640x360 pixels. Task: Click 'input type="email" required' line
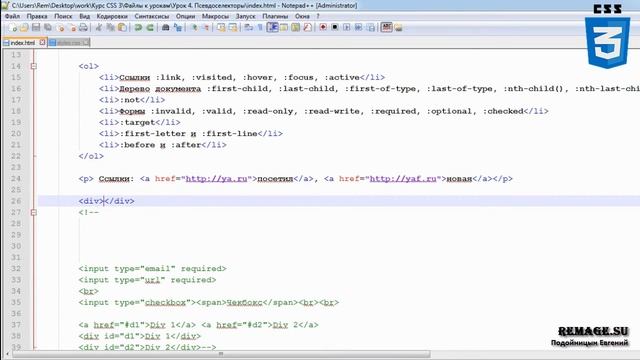pyautogui.click(x=152, y=269)
